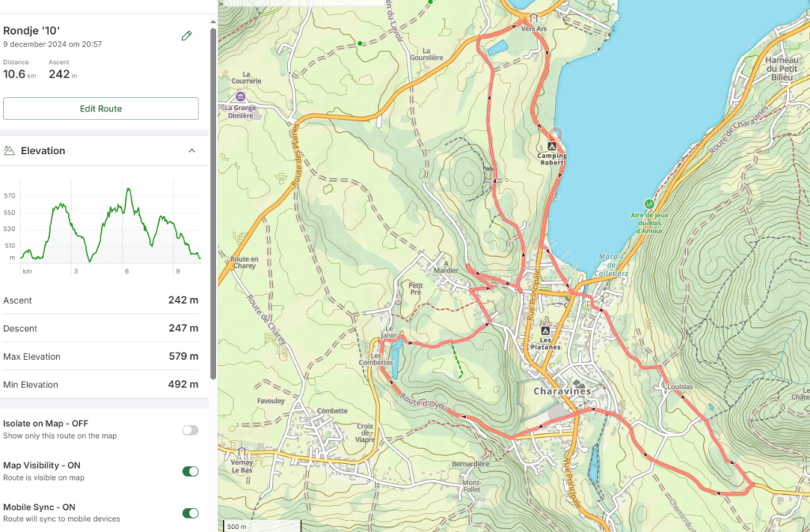810x532 pixels.
Task: Enable the Isolate on Map toggle
Action: point(190,430)
